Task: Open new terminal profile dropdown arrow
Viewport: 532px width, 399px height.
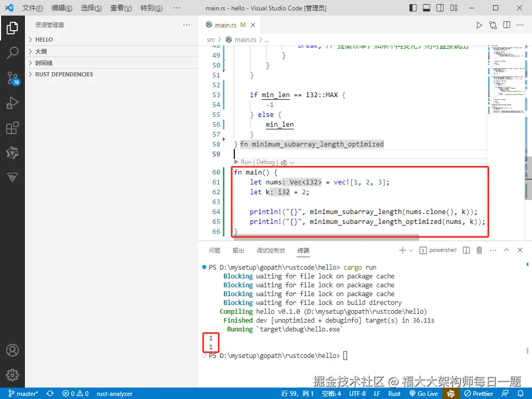Action: tap(411, 250)
